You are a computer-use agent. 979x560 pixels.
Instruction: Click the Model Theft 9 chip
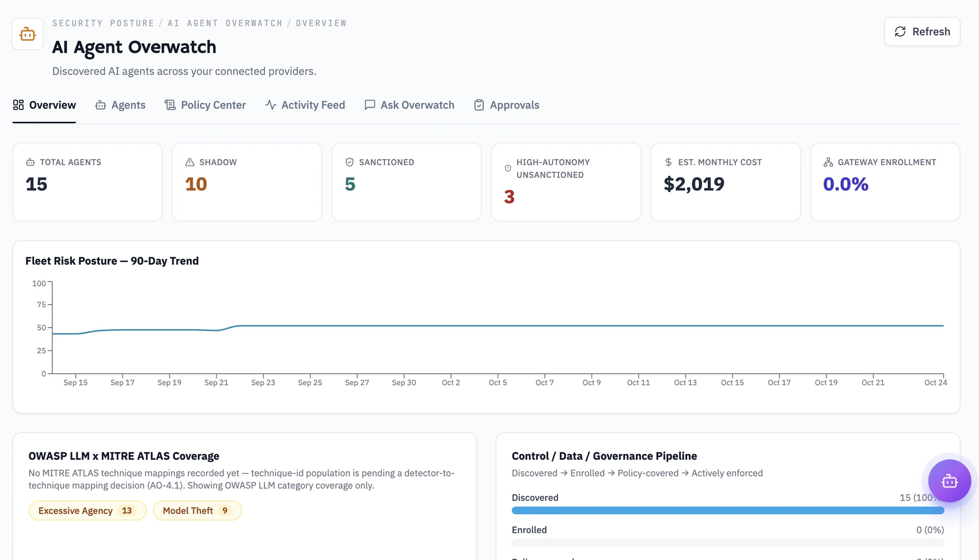tap(197, 511)
